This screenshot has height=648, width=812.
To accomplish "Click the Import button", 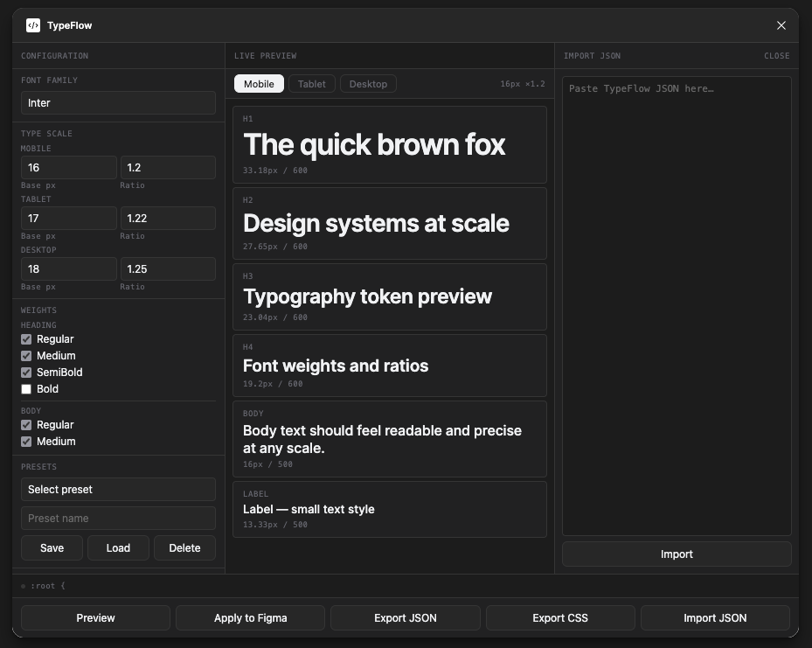I will pos(677,554).
